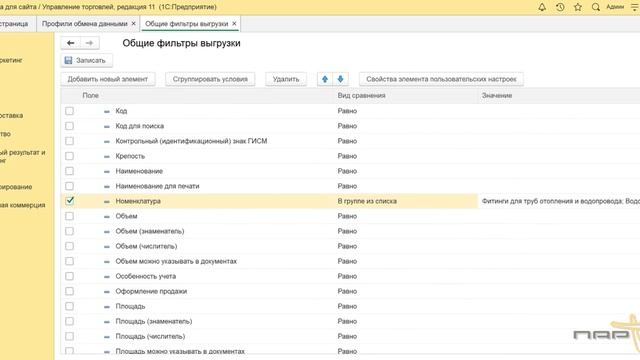Viewport: 640px width, 360px height.
Task: Enable Контрольный знак ГИСМ checkbox
Action: pyautogui.click(x=69, y=141)
